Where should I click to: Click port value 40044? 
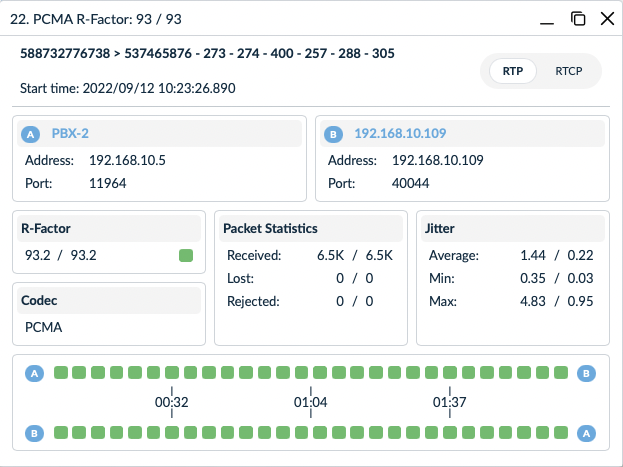point(410,183)
